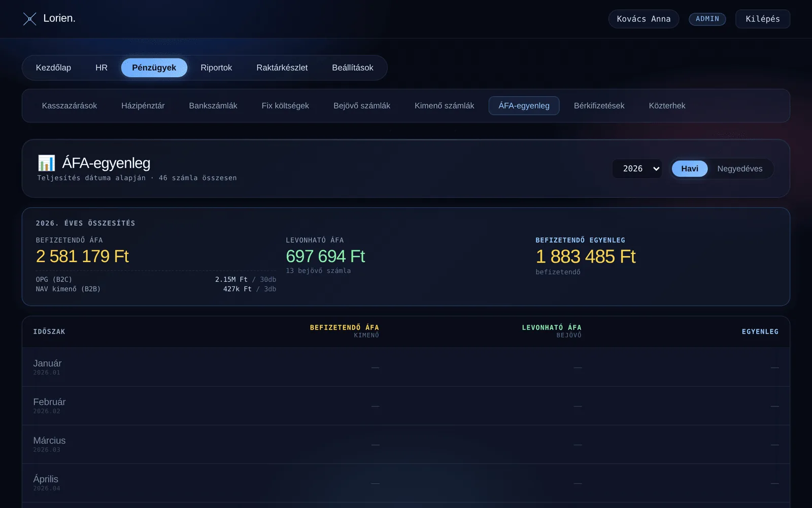812x508 pixels.
Task: Click the ADMIN badge
Action: 707,19
